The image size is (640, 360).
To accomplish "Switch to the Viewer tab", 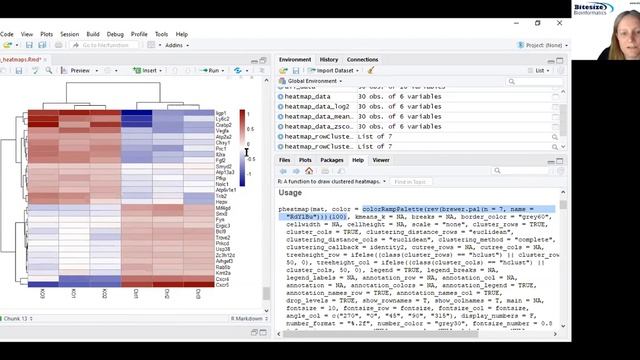I will [x=381, y=160].
